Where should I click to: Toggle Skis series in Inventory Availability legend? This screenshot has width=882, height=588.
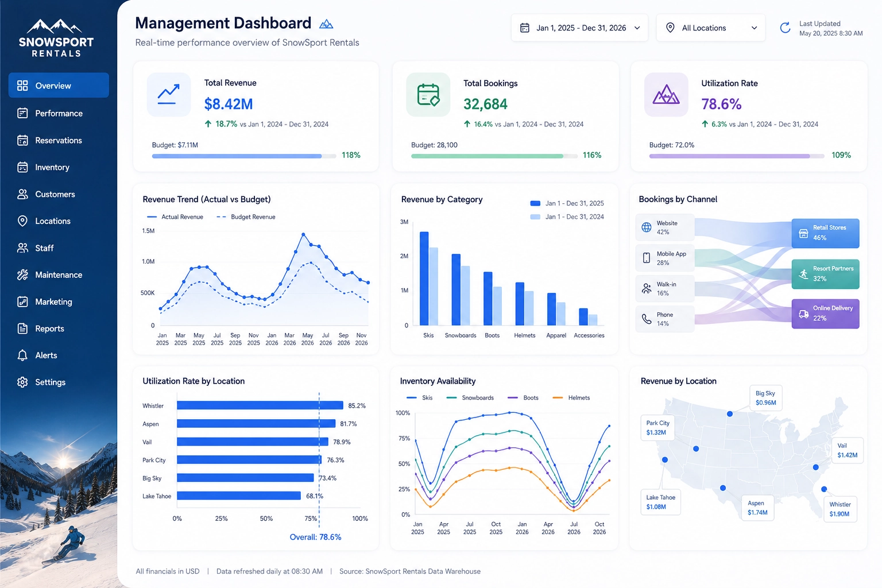[420, 397]
